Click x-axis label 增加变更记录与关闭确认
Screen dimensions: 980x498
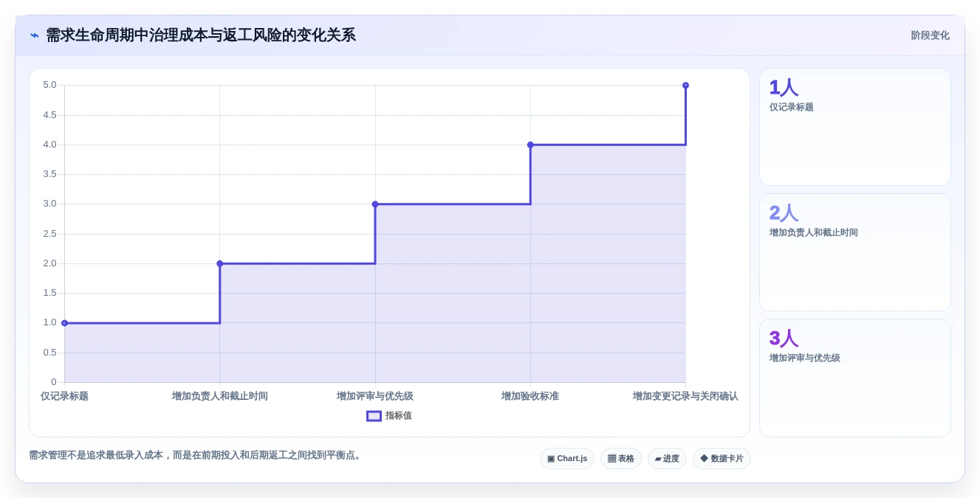685,396
